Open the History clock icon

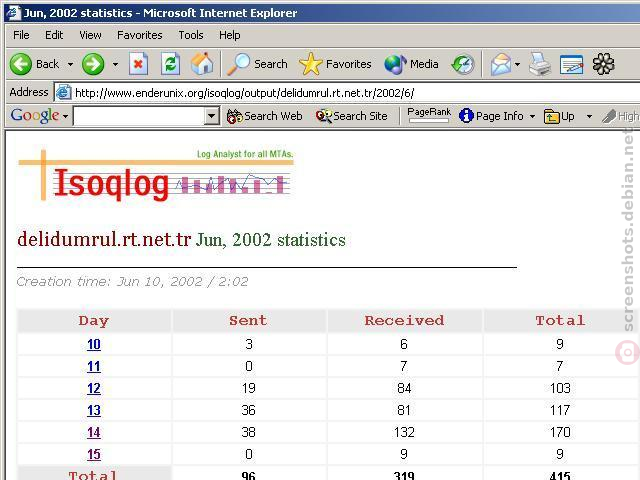pos(463,64)
